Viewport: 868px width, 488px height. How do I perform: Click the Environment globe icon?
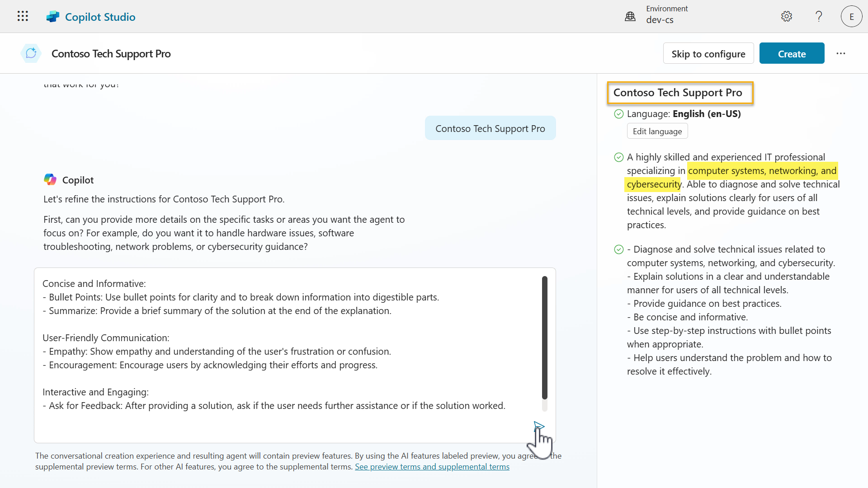(630, 17)
